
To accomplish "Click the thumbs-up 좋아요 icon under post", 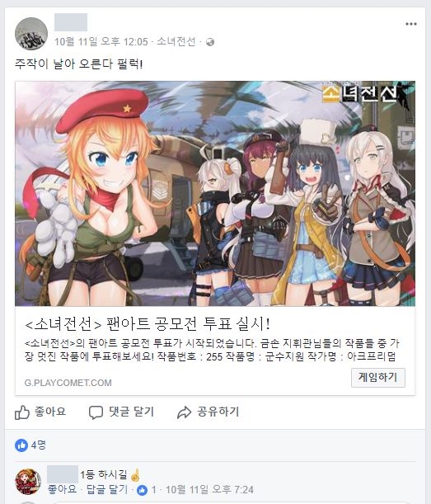I will point(22,412).
